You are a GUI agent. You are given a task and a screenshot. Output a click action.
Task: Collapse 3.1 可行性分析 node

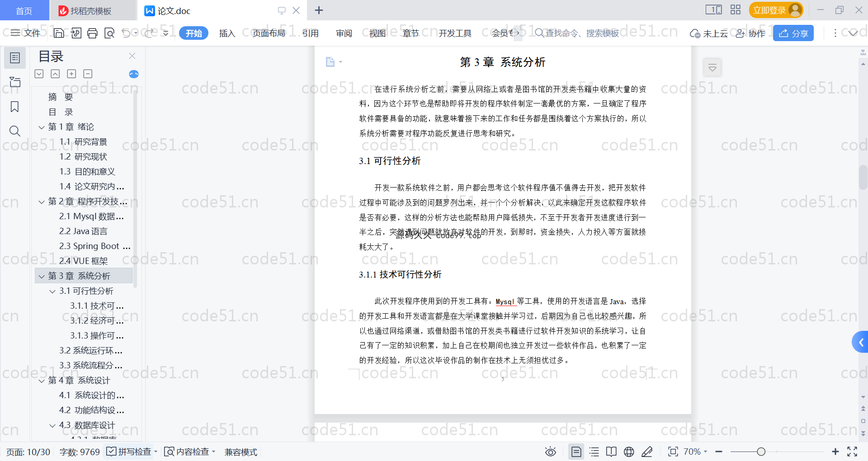tap(52, 291)
